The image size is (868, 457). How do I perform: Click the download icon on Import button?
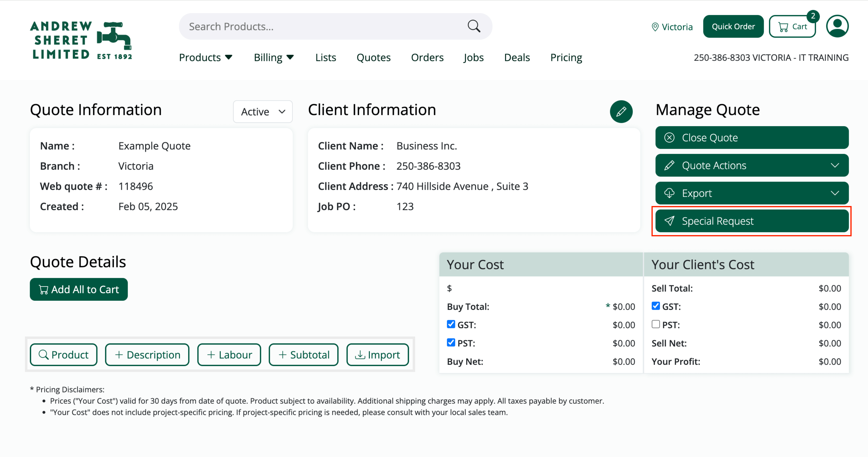[x=360, y=355]
